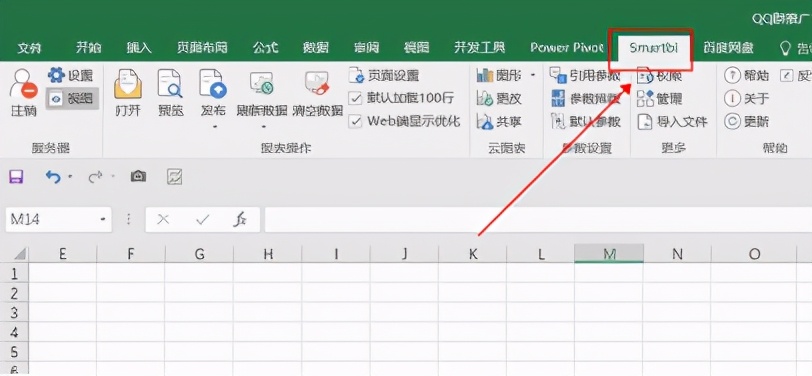Click the 清空数据 clear data eraser icon

tap(317, 83)
